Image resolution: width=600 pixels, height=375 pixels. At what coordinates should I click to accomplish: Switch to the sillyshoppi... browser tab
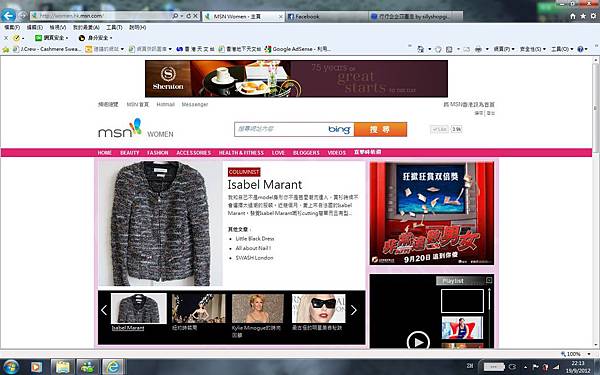pyautogui.click(x=416, y=16)
